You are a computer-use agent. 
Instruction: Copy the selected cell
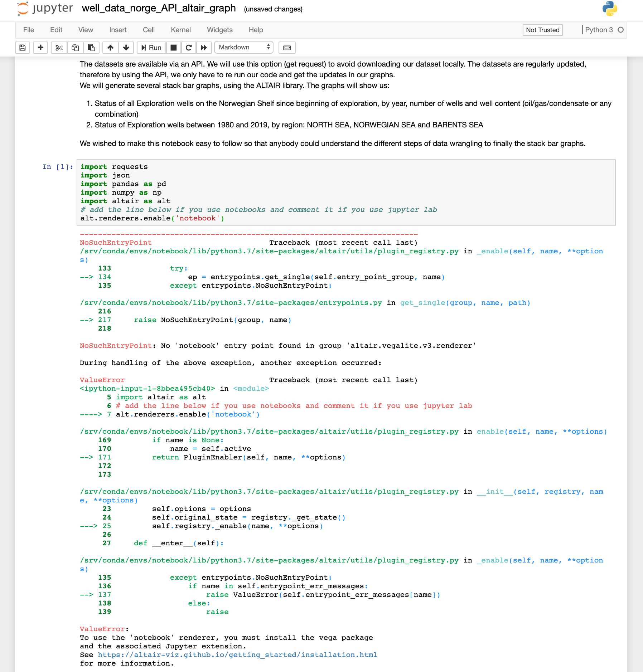click(75, 47)
